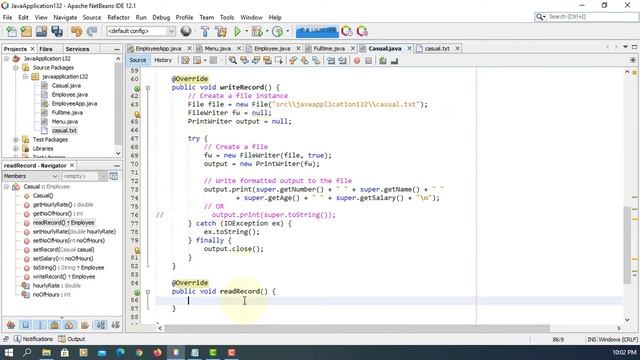
Task: Select Employee.java in the Projects tree
Action: (69, 95)
